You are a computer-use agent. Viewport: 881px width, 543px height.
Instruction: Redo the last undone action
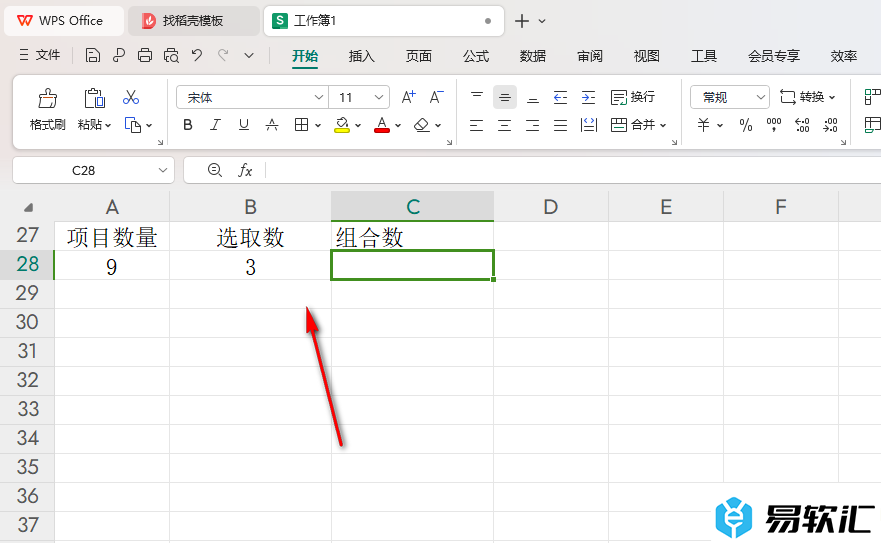click(x=223, y=55)
